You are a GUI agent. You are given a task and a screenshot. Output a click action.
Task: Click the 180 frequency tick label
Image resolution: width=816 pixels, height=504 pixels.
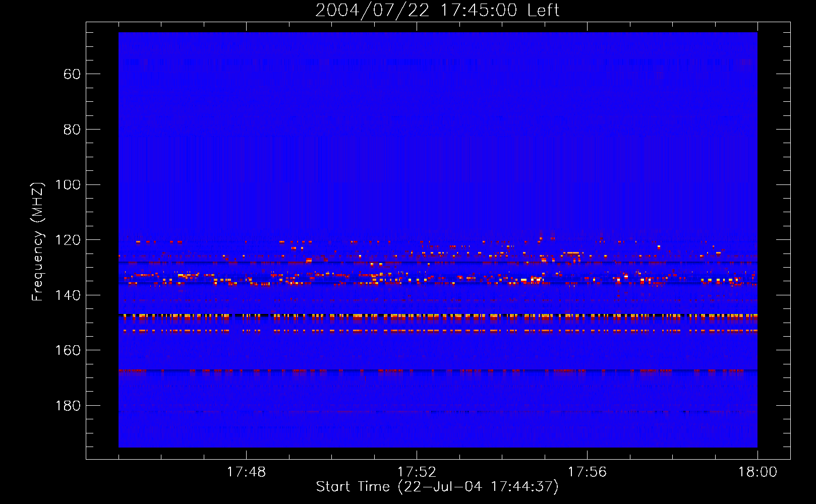(68, 406)
